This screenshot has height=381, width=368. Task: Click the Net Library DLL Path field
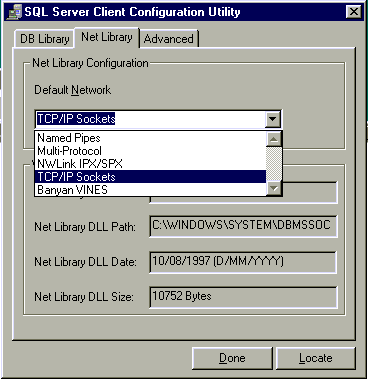[243, 226]
